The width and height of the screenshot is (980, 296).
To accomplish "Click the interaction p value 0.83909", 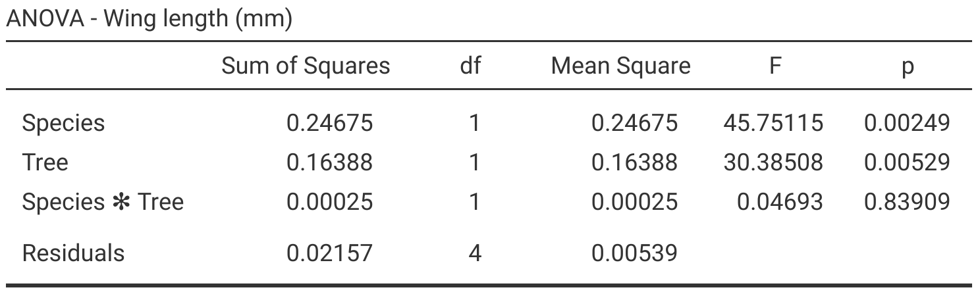I will point(907,201).
